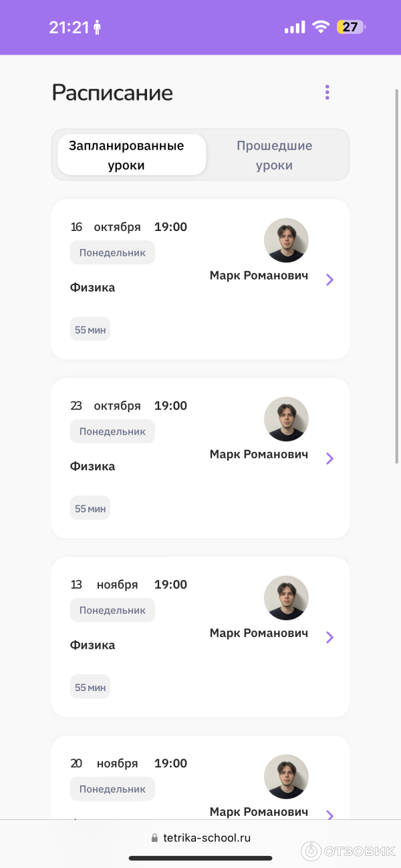401x868 pixels.
Task: Expand the 16 октября lesson chevron
Action: click(329, 280)
